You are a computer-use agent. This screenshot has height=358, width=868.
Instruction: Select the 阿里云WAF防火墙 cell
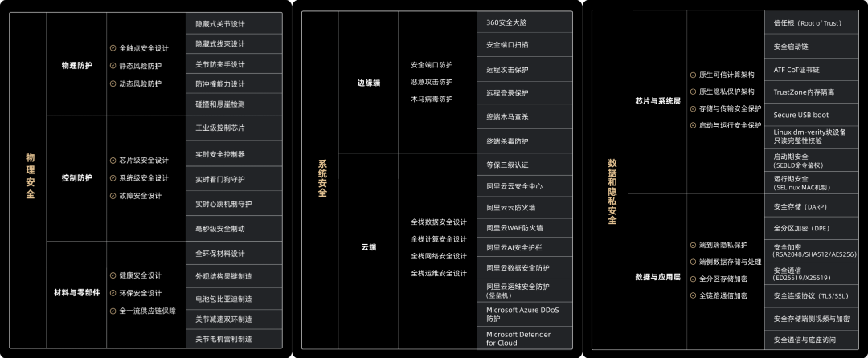pos(525,228)
